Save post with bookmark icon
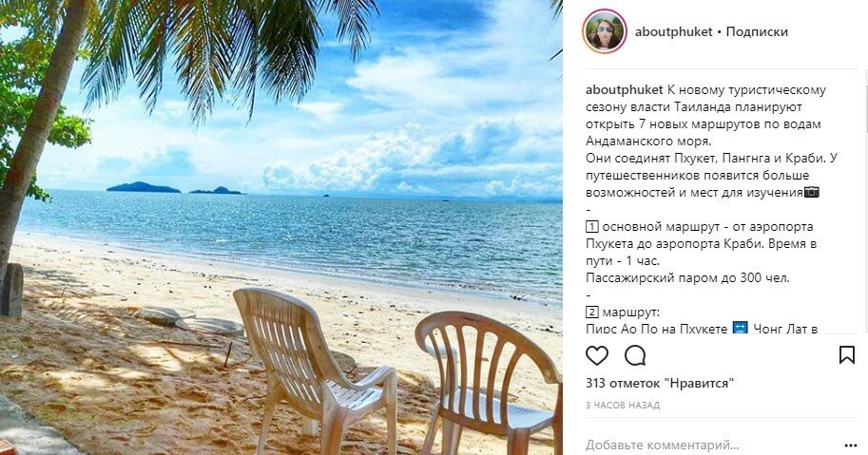Image resolution: width=868 pixels, height=455 pixels. [x=847, y=355]
